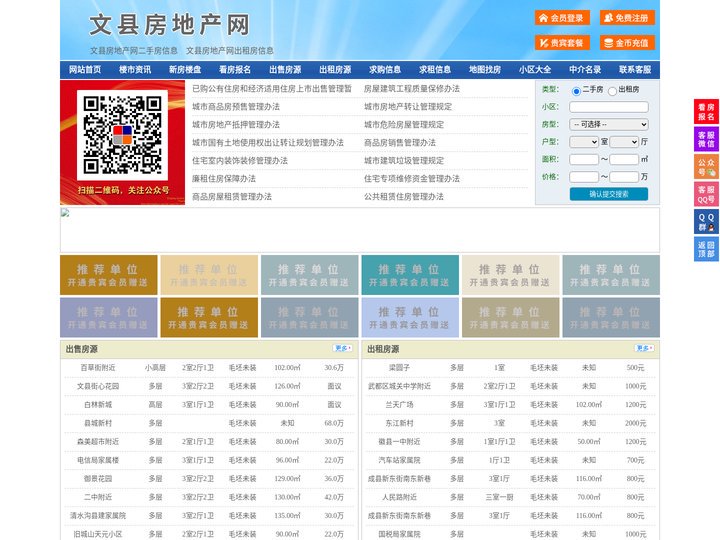Go to 网站首页 in navigation bar
This screenshot has width=720, height=540.
pyautogui.click(x=85, y=70)
